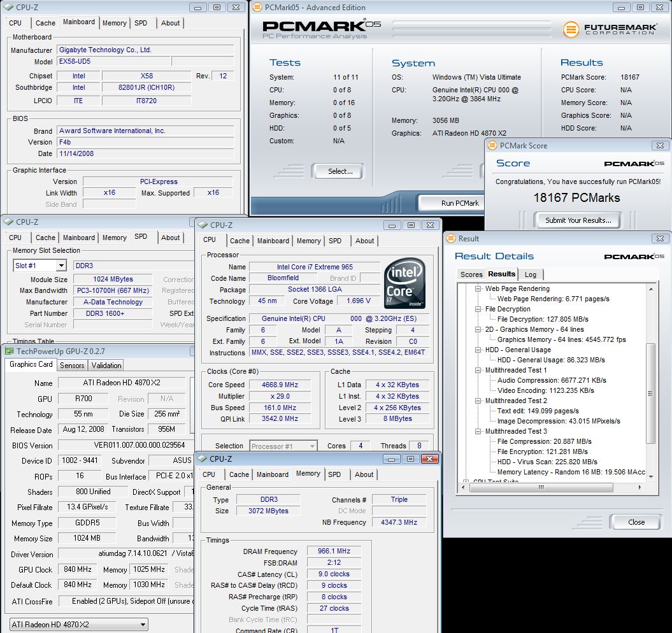Select Cache tab in the Processor CPU-Z window
Image resolution: width=672 pixels, height=633 pixels.
[x=239, y=241]
